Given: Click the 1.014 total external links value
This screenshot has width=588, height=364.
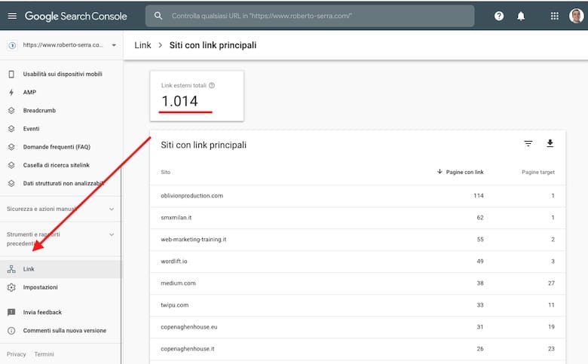Looking at the screenshot, I should (179, 101).
